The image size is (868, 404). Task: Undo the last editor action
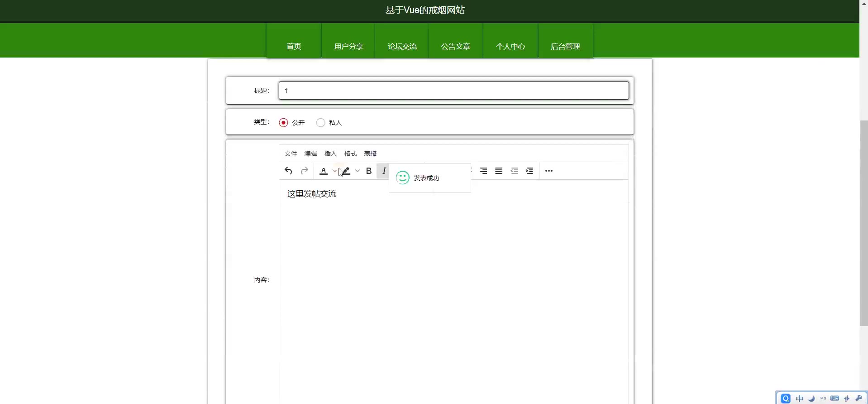(x=288, y=171)
